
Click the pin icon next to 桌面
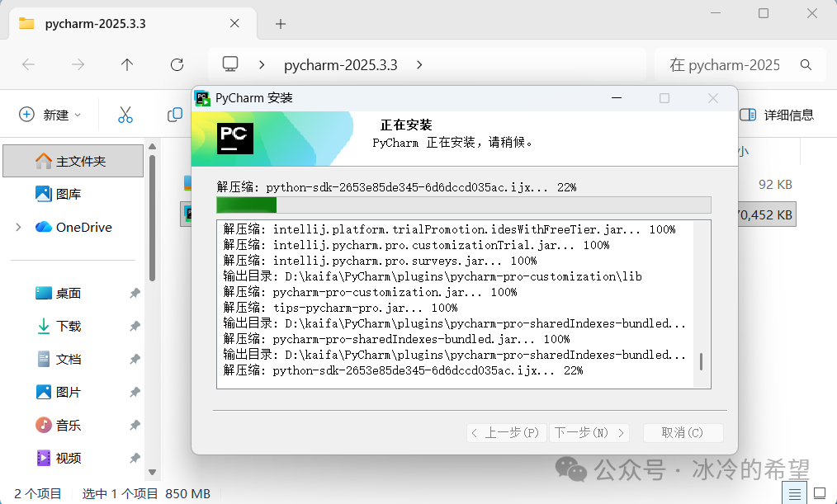click(x=135, y=294)
